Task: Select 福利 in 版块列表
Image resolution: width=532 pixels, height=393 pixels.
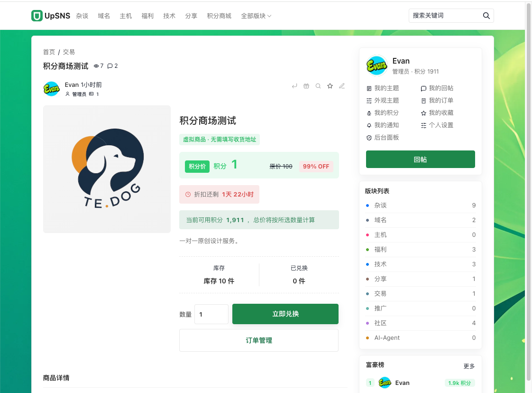Action: click(x=421, y=249)
